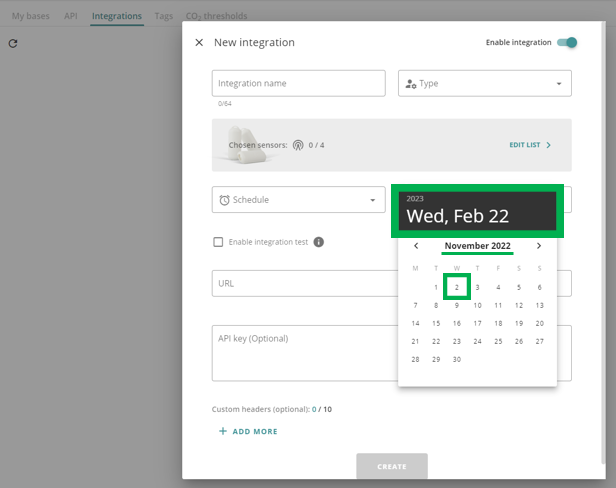The height and width of the screenshot is (488, 616).
Task: Switch to the API tab
Action: (x=71, y=16)
